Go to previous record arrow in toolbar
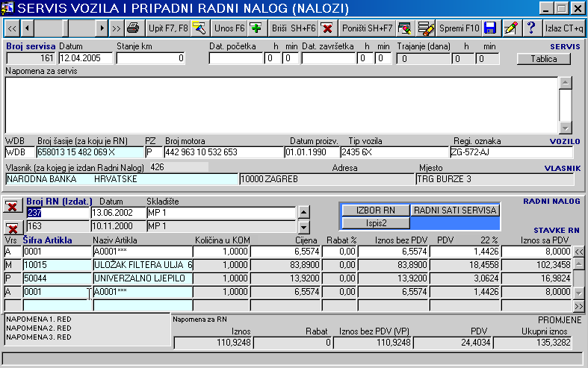 click(28, 28)
